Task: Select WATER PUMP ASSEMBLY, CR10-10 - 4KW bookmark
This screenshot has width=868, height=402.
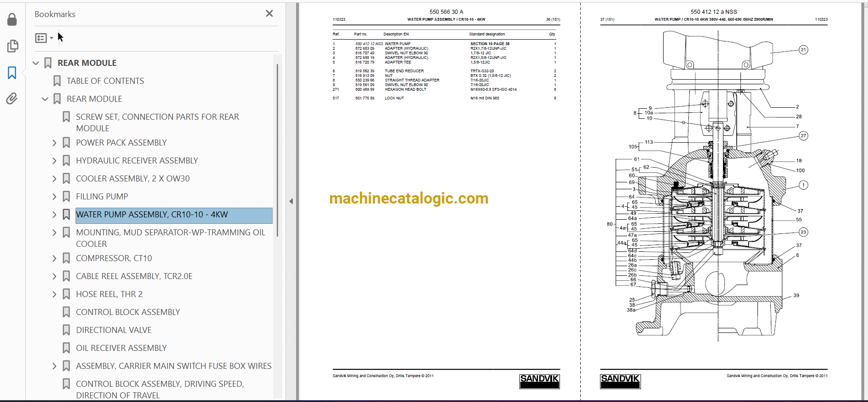Action: tap(152, 215)
